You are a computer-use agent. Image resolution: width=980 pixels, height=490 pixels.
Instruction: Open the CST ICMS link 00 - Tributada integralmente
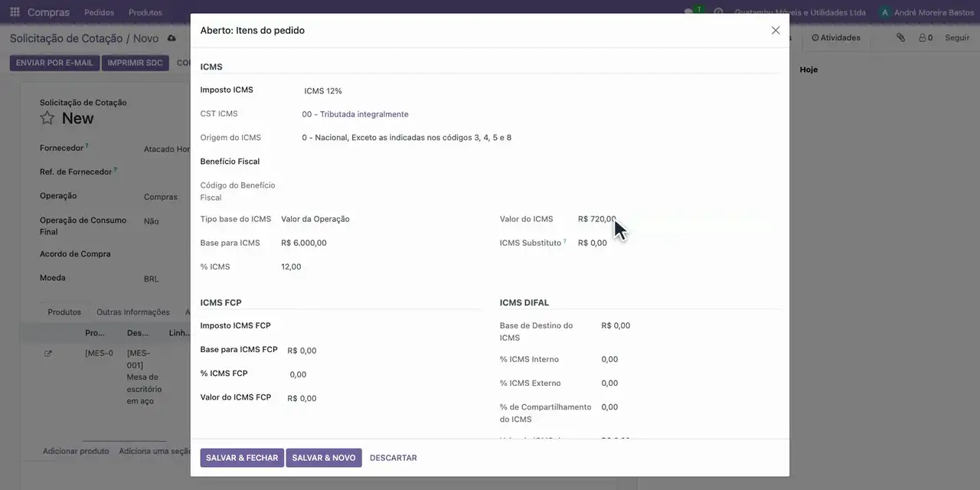click(355, 114)
